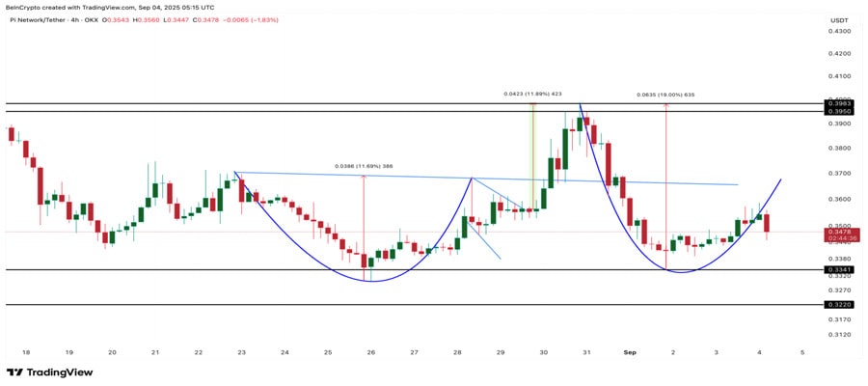The image size is (868, 386).
Task: Click the date label 29 on time axis
Action: coord(501,352)
